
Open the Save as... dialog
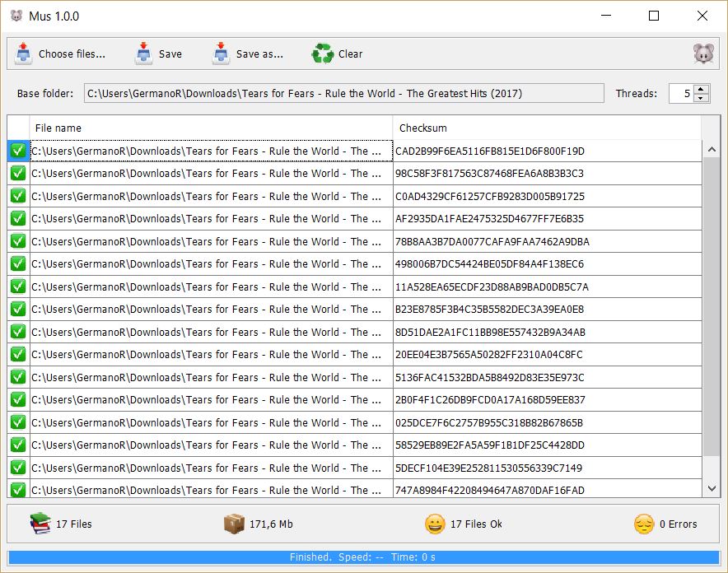click(247, 54)
